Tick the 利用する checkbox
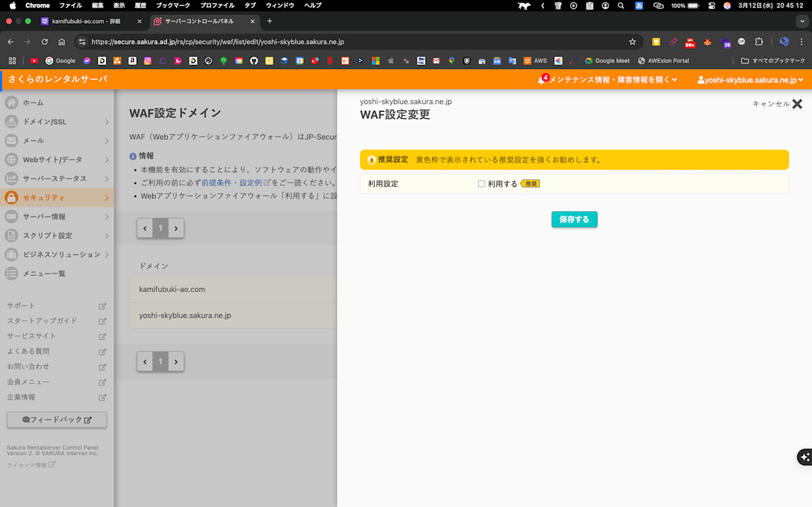The height and width of the screenshot is (507, 812). (x=482, y=183)
